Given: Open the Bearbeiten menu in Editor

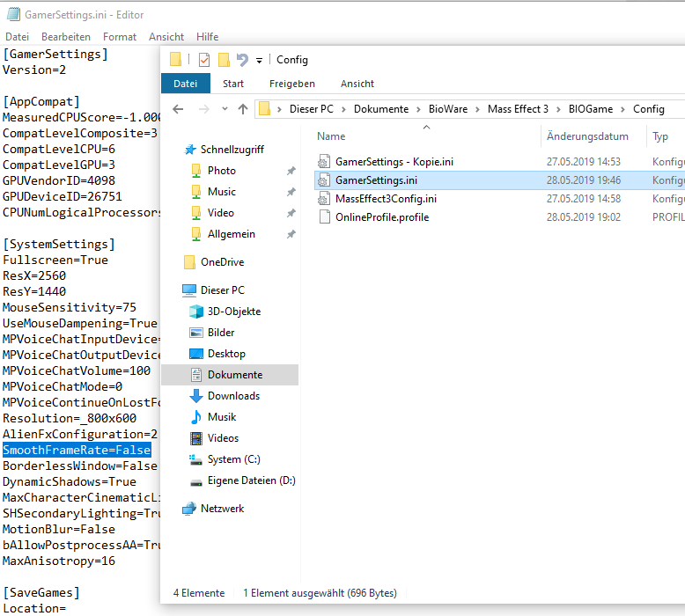Looking at the screenshot, I should (66, 37).
